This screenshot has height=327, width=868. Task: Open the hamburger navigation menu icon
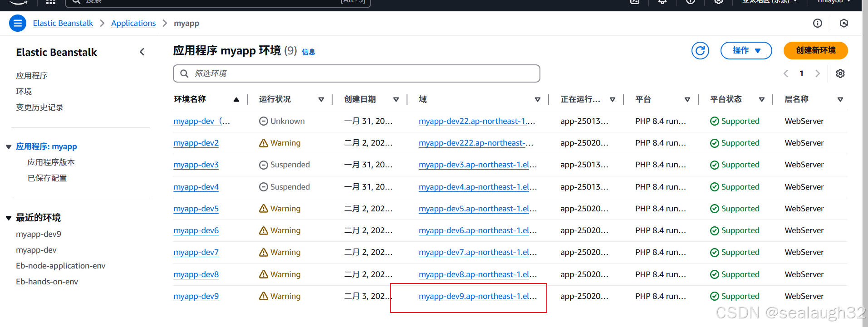coord(18,23)
